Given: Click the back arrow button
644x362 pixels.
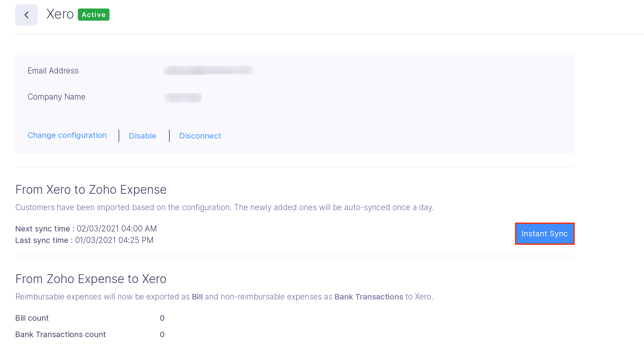Looking at the screenshot, I should coord(26,15).
